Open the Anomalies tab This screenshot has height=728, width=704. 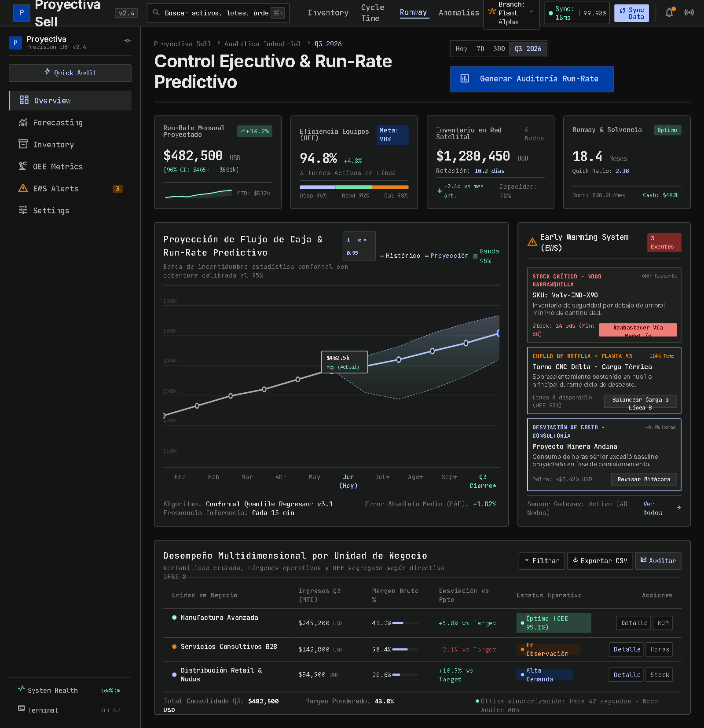click(x=459, y=13)
